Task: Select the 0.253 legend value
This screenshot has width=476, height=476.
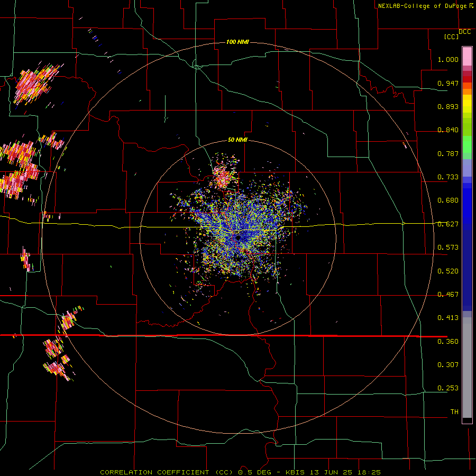Action: pos(448,388)
